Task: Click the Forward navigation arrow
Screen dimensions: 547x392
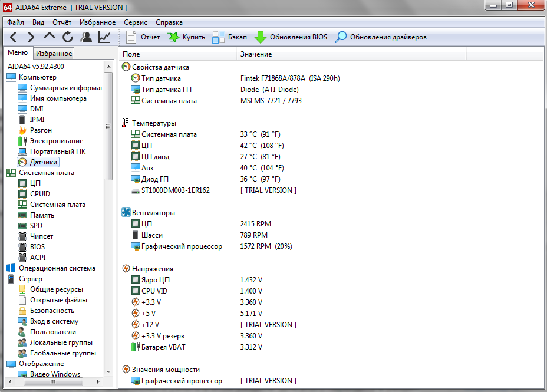Action: pyautogui.click(x=31, y=37)
